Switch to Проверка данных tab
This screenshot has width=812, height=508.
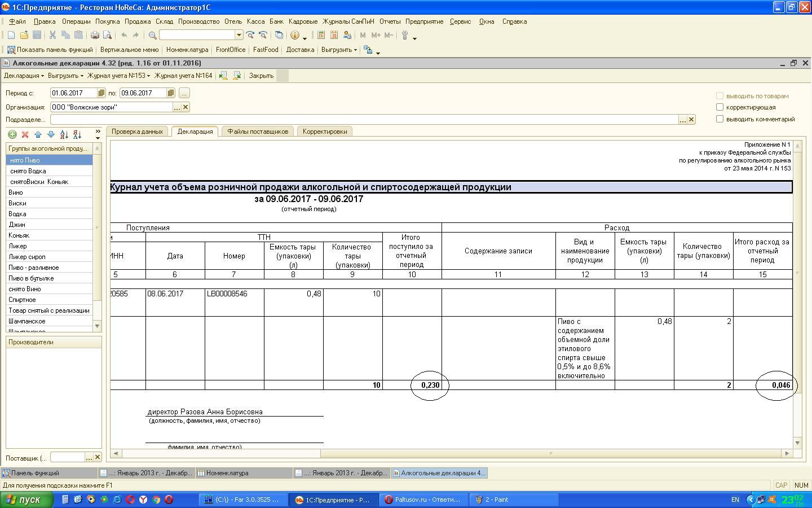[x=137, y=132]
